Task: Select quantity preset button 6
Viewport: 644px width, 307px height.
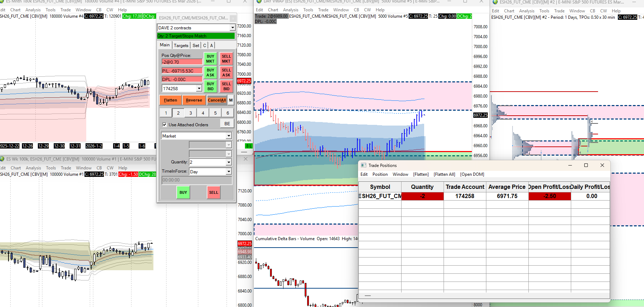Action: coord(228,113)
